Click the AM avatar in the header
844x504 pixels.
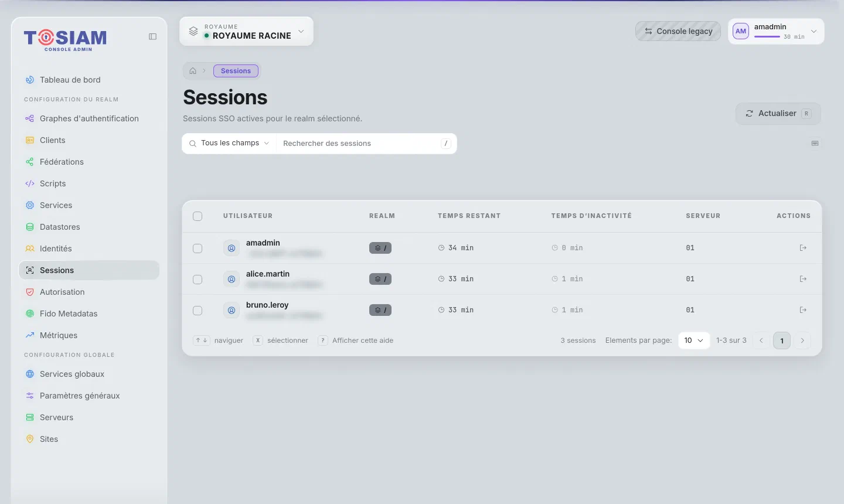coord(741,31)
